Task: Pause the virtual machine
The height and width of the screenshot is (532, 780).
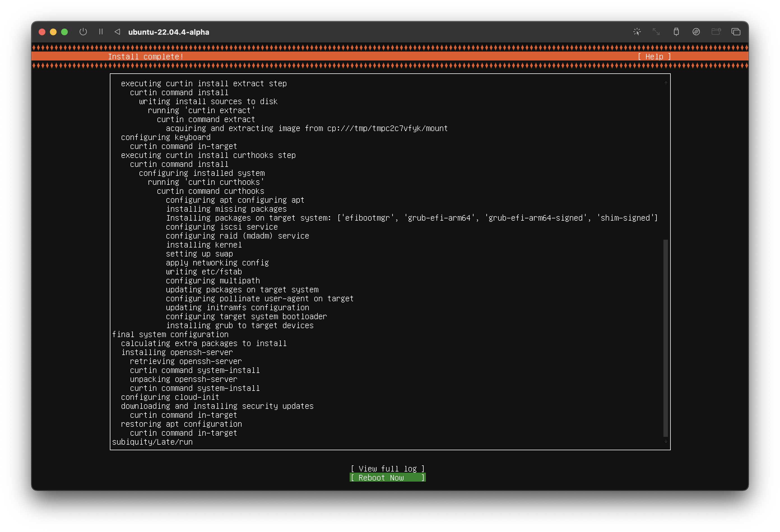Action: 101,32
